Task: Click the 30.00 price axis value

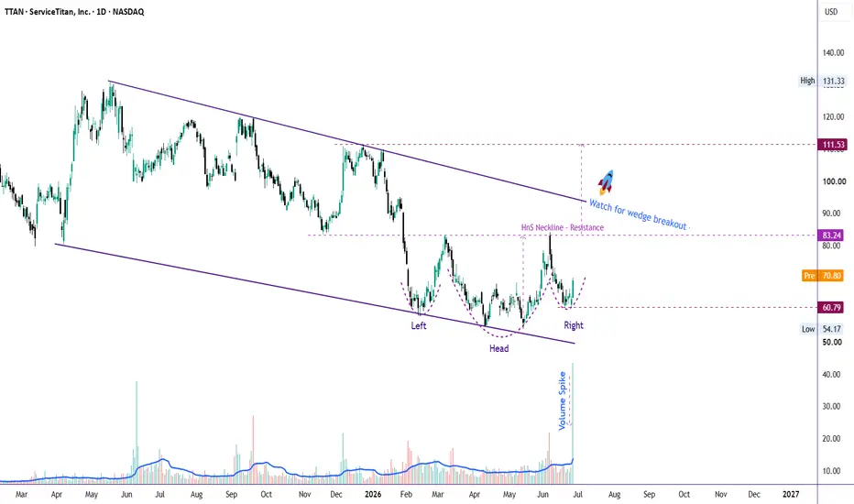Action: click(832, 407)
